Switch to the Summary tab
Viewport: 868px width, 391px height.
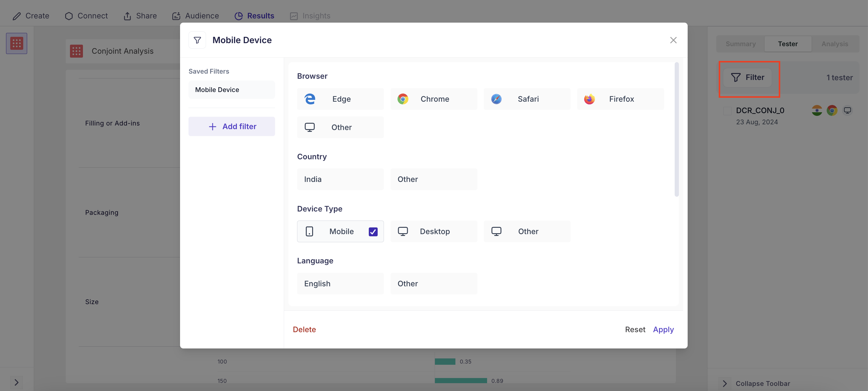coord(740,44)
